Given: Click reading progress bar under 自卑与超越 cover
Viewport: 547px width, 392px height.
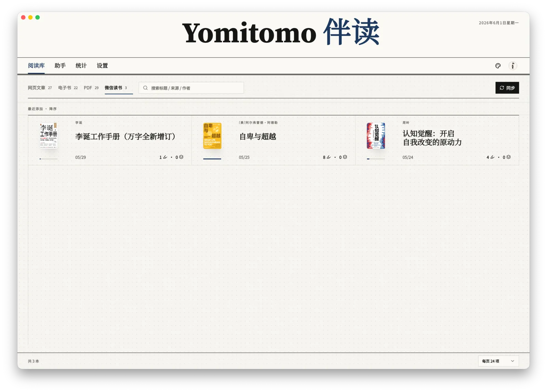Looking at the screenshot, I should tap(212, 159).
